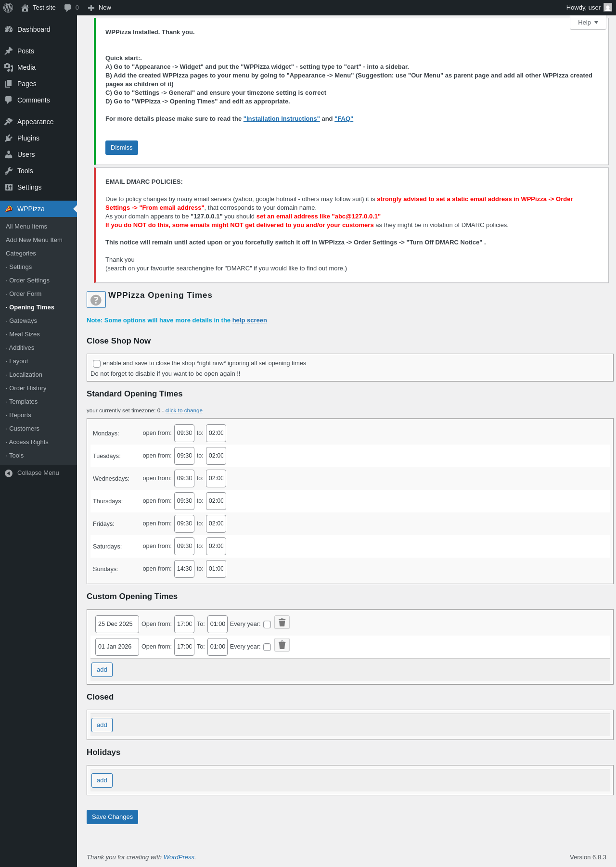Edit 25 Dec 2025 open from time
616x867 pixels.
tap(184, 624)
